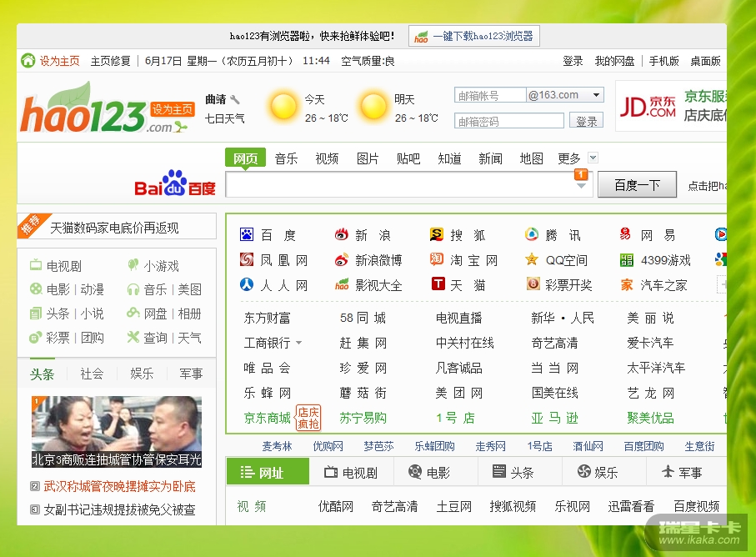Select the 图片 search tab
Viewport: 756px width, 557px height.
point(368,158)
